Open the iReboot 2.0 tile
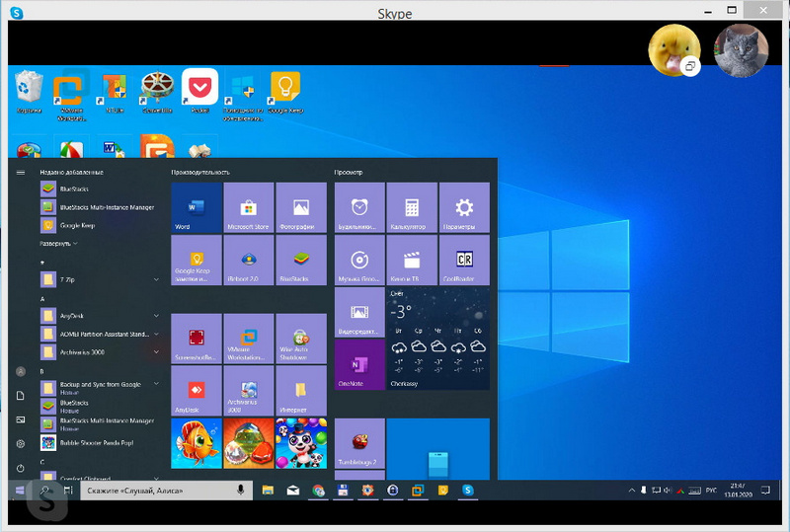 [249, 260]
